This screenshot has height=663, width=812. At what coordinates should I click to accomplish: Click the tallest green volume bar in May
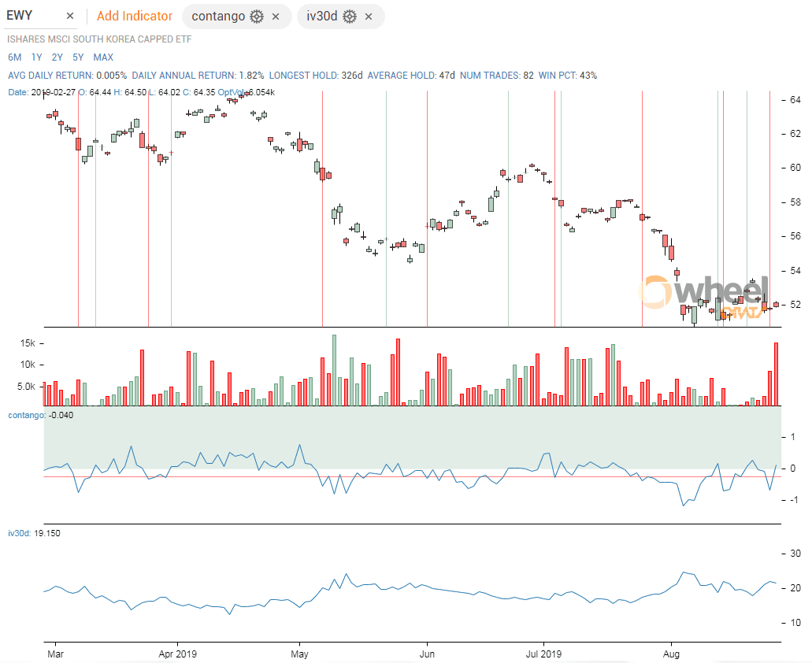coord(334,370)
